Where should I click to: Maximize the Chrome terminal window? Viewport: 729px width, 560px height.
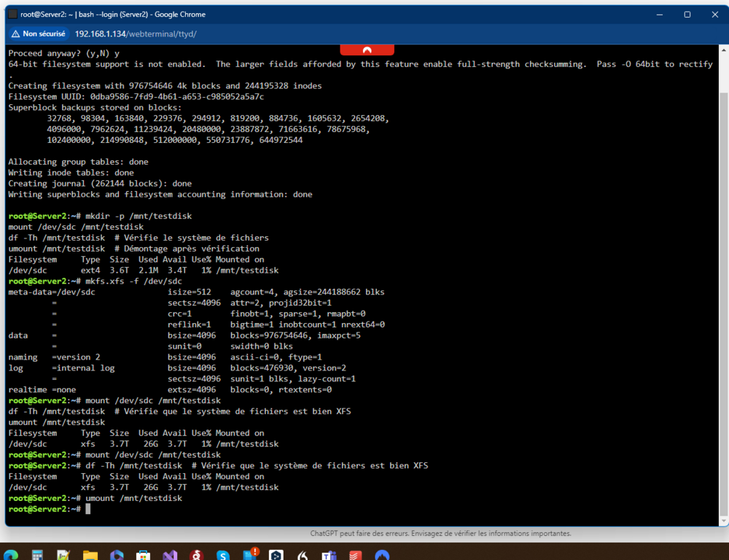[x=687, y=15]
